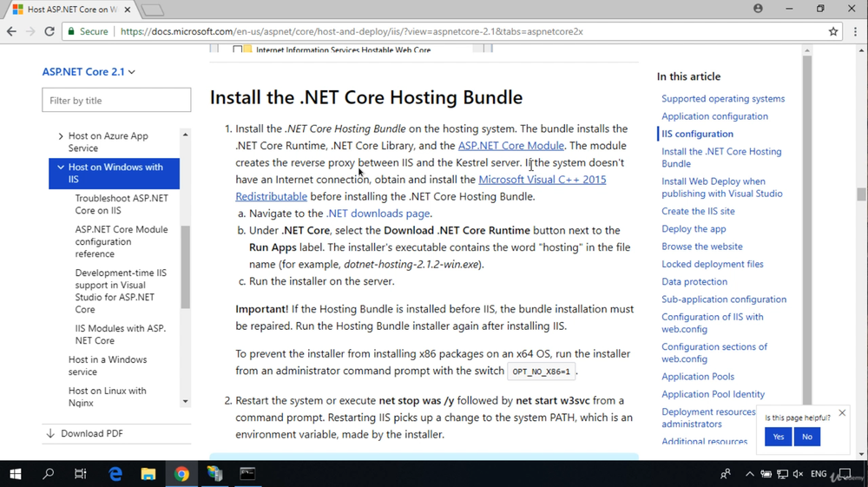This screenshot has width=868, height=487.
Task: Open Task View on taskbar
Action: point(80,474)
